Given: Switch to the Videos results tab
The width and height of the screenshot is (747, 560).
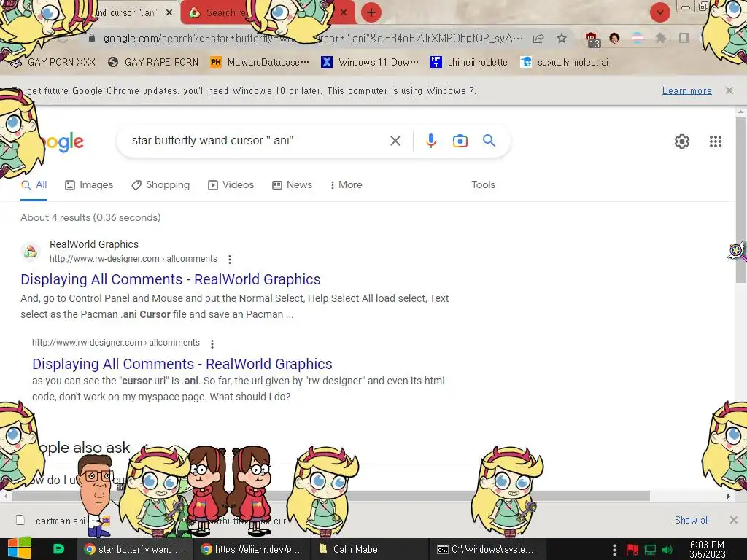Looking at the screenshot, I should [x=231, y=184].
